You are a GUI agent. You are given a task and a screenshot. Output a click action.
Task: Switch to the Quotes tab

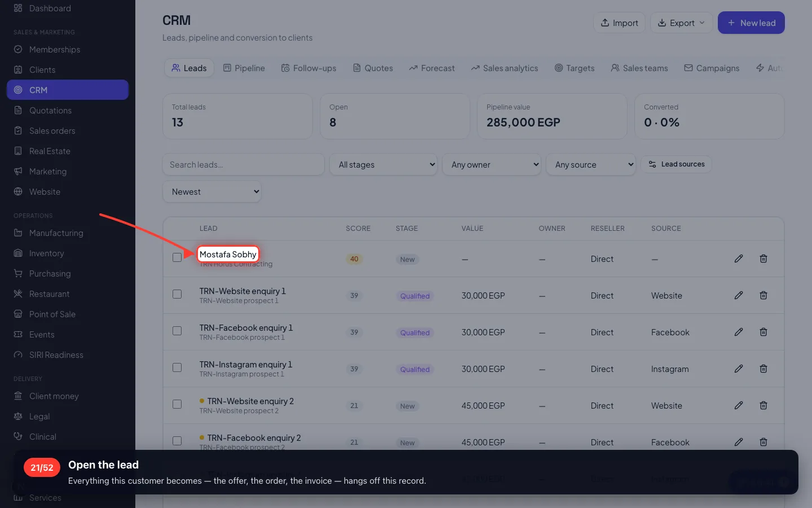[x=373, y=68]
